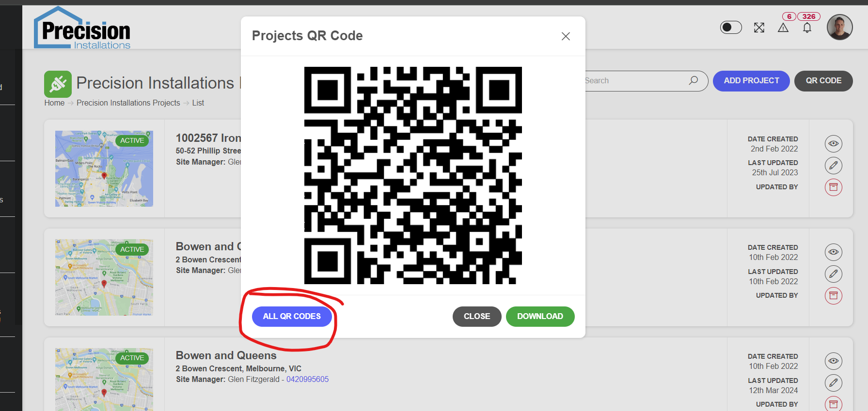This screenshot has height=411, width=868.
Task: Open the Sydney map thumbnail of 1002567 project
Action: coord(104,168)
